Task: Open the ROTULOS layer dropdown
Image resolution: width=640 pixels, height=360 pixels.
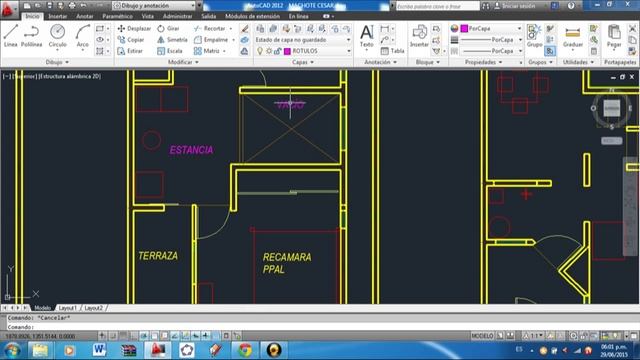Action: (304, 51)
